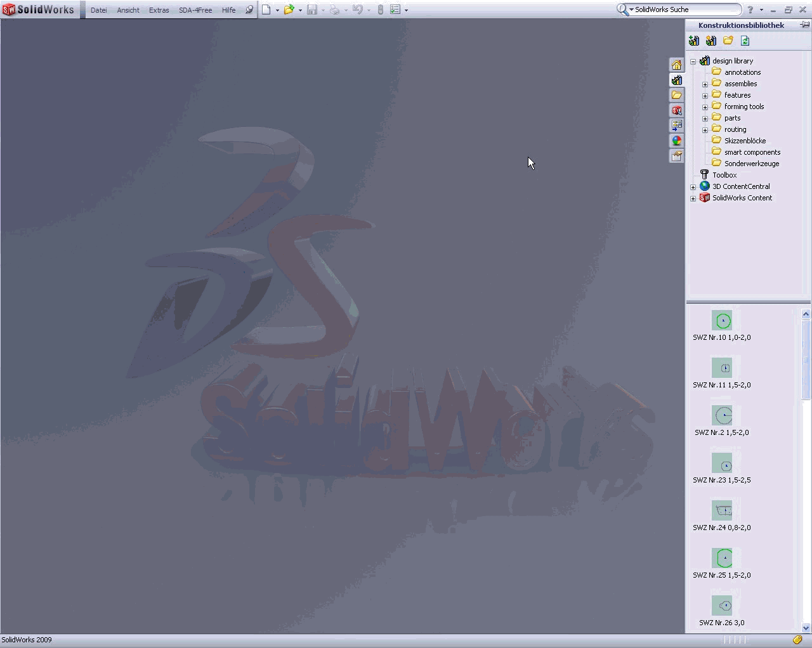Click the tag icon in the status bar
The width and height of the screenshot is (812, 648).
(x=797, y=640)
